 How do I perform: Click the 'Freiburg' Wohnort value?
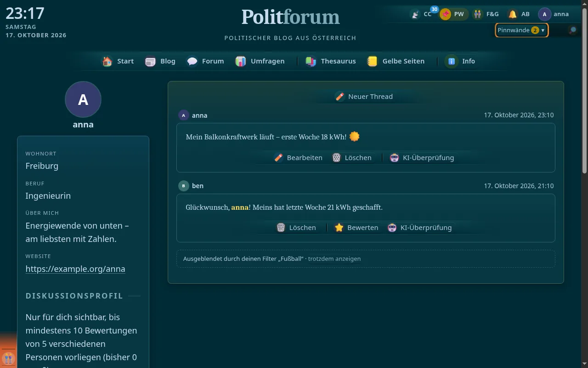(42, 166)
